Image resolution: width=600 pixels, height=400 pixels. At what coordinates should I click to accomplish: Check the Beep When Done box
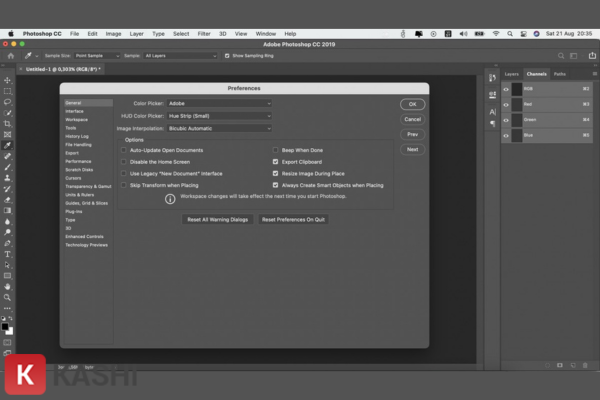click(275, 150)
